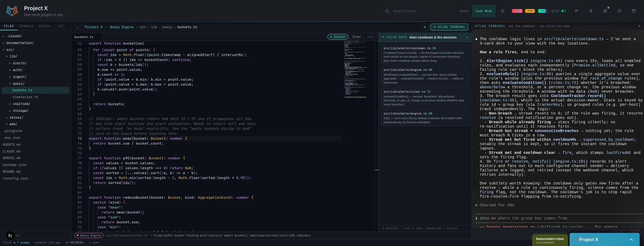This screenshot has width=644, height=246.
Task: Open the GIT tab
Action: 62,26
